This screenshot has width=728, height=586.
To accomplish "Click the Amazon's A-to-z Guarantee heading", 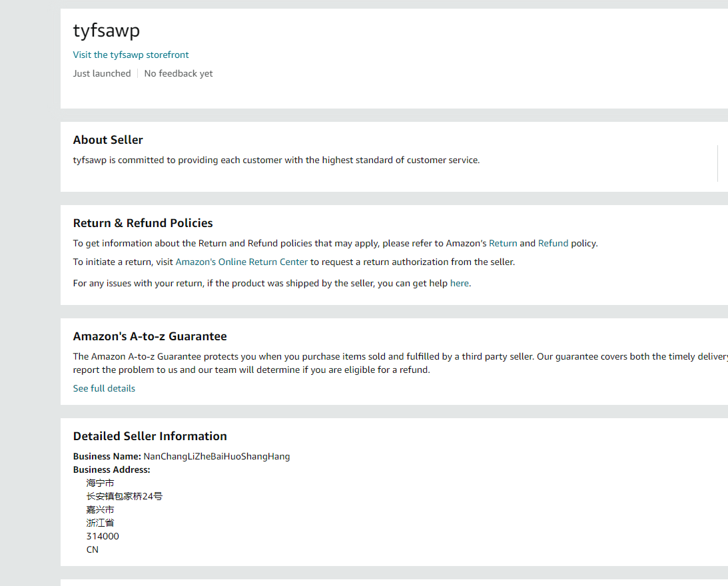I will point(150,336).
